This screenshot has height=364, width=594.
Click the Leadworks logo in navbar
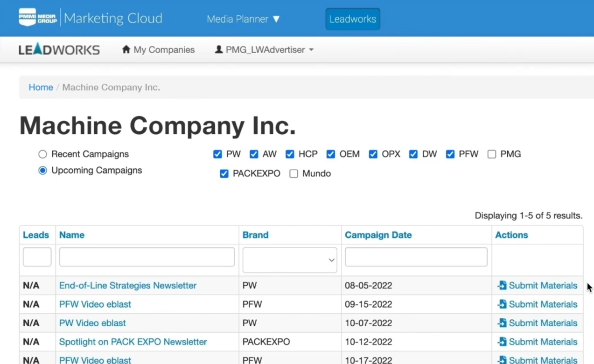pyautogui.click(x=59, y=49)
